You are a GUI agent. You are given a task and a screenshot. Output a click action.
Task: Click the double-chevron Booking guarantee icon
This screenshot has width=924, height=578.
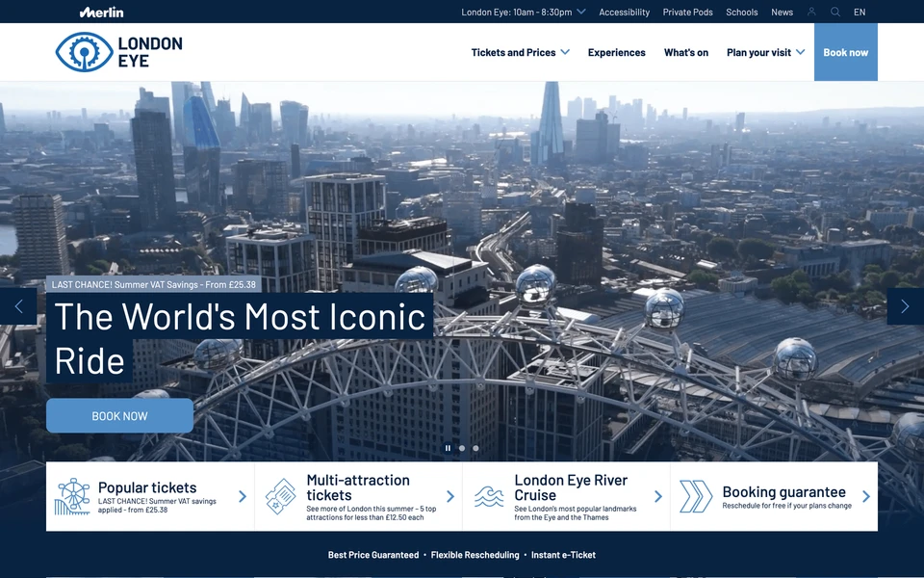[x=696, y=497]
